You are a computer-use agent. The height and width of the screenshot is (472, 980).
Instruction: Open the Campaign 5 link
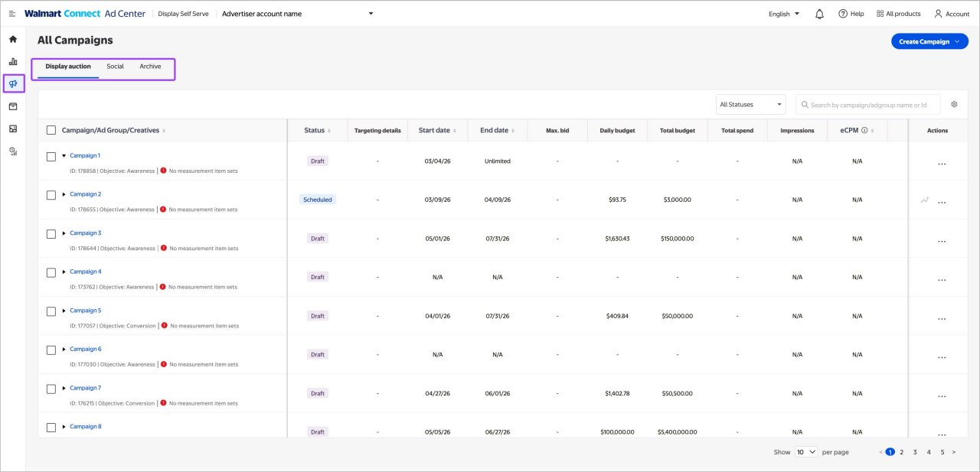click(86, 311)
